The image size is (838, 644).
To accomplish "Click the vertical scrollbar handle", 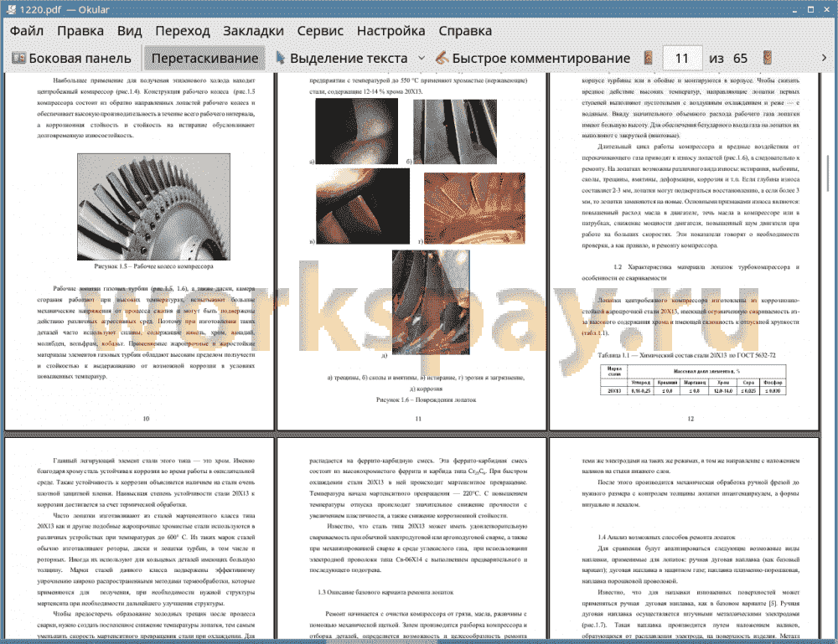I will click(829, 173).
